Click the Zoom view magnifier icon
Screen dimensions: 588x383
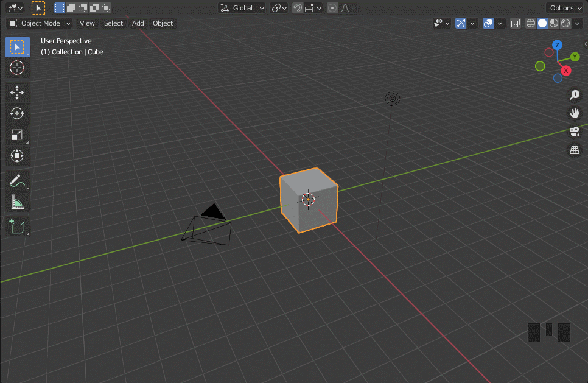[x=575, y=95]
